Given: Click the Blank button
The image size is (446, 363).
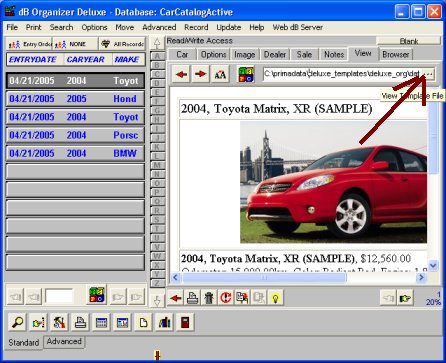Looking at the screenshot, I should click(409, 41).
